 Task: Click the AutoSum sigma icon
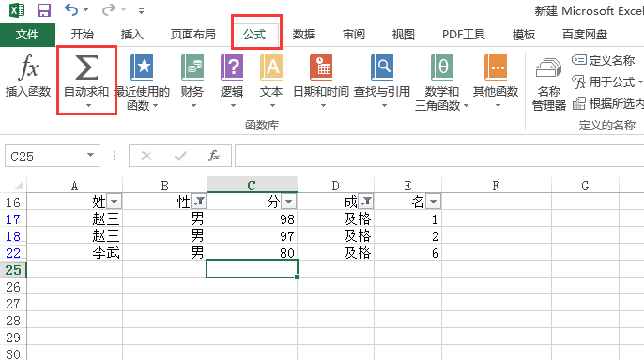click(x=86, y=67)
